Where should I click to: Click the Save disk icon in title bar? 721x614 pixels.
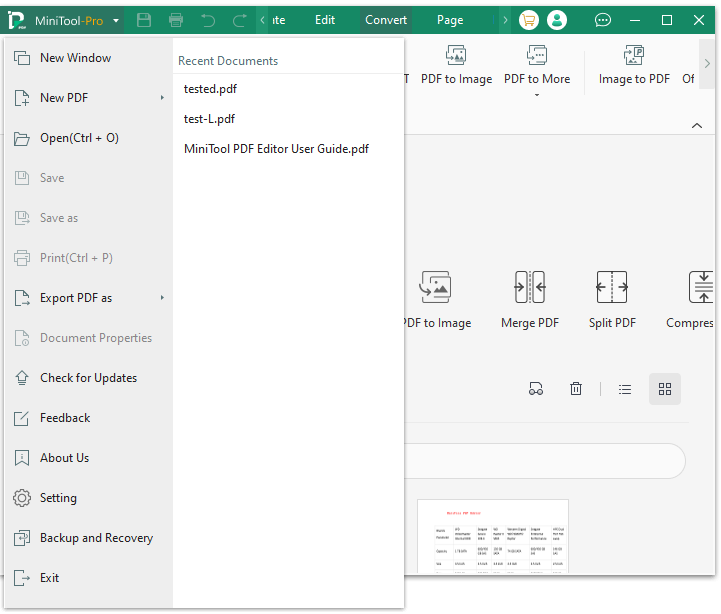144,20
